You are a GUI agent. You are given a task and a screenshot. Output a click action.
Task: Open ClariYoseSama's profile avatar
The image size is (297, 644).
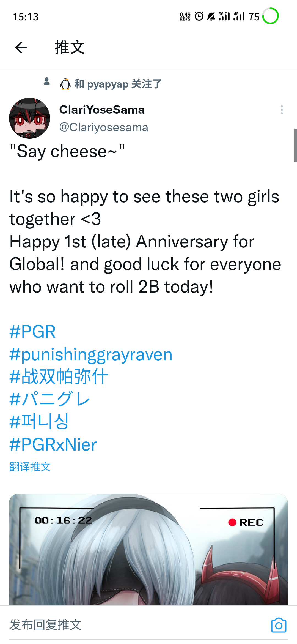30,118
